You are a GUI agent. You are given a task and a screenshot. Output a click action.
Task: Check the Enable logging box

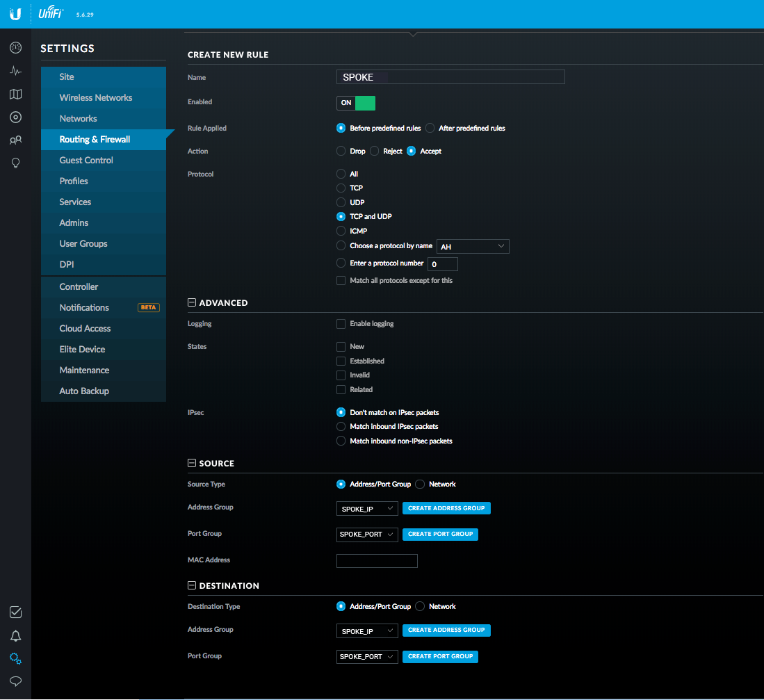pos(341,324)
